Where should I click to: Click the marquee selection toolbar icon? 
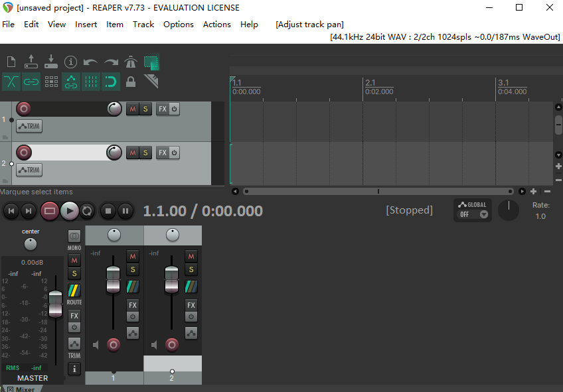(151, 62)
